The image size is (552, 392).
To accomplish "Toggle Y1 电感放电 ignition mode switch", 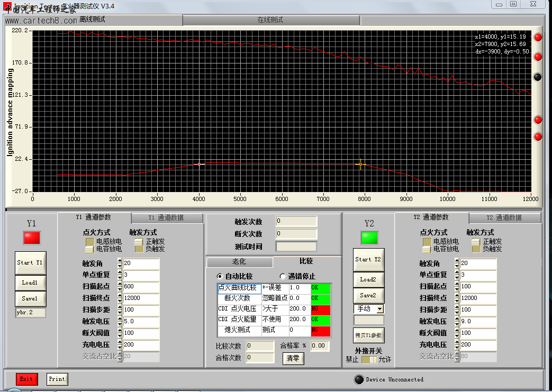I will (x=90, y=245).
